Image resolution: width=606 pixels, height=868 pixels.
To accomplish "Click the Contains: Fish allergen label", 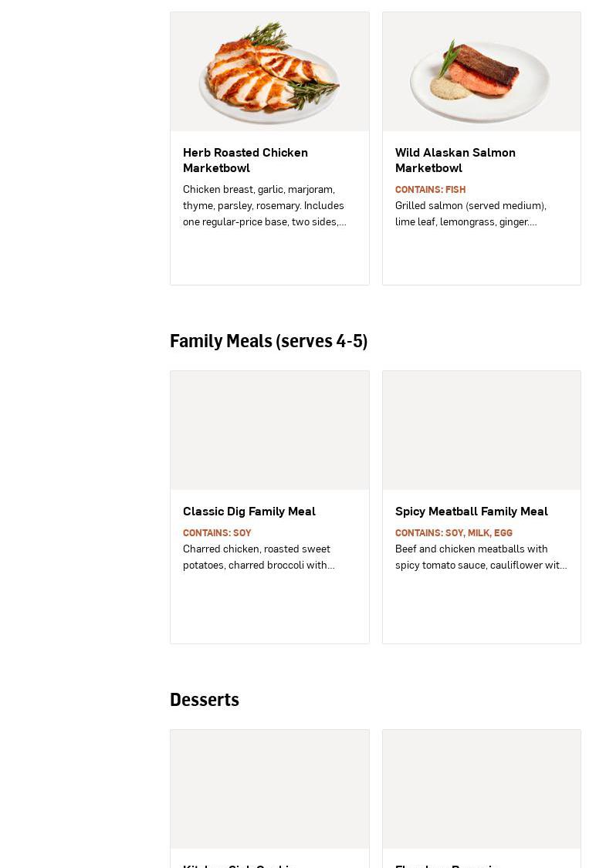I will tap(430, 190).
